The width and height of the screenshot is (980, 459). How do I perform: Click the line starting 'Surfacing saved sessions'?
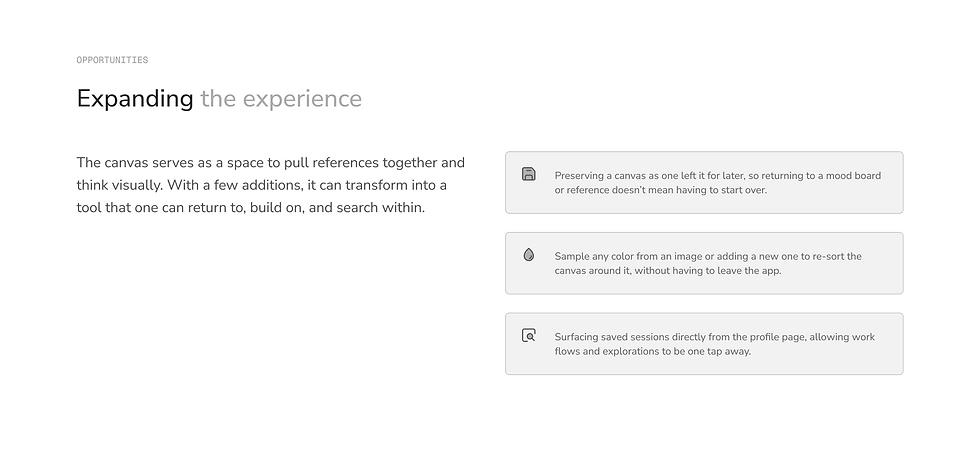(x=715, y=337)
